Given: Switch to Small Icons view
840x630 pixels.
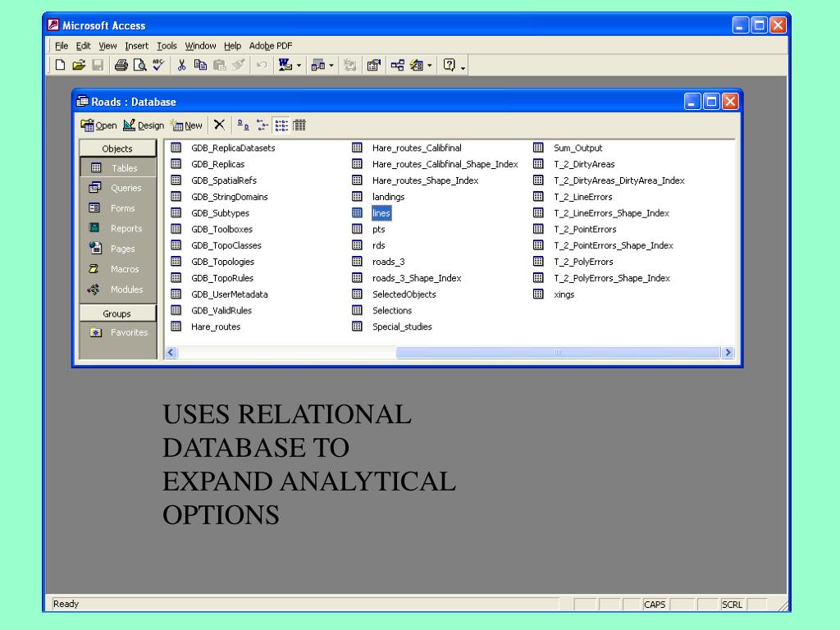Looking at the screenshot, I should pyautogui.click(x=262, y=125).
